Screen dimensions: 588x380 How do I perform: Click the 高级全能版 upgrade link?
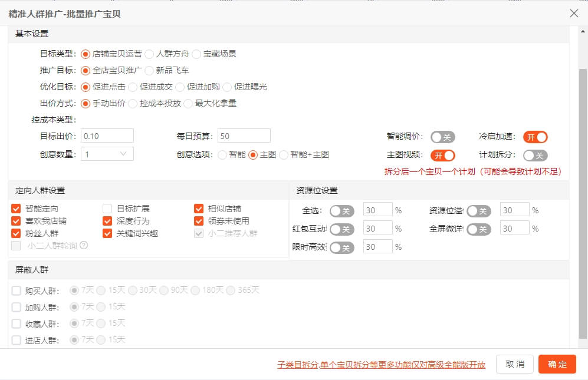click(382, 364)
